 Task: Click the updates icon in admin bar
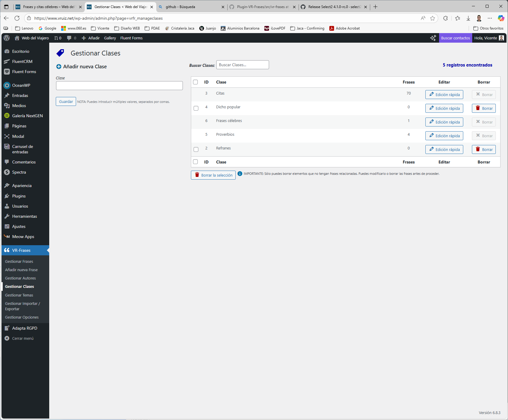pyautogui.click(x=56, y=38)
